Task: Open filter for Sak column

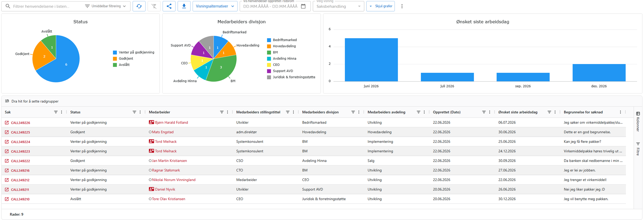Action: (x=56, y=112)
